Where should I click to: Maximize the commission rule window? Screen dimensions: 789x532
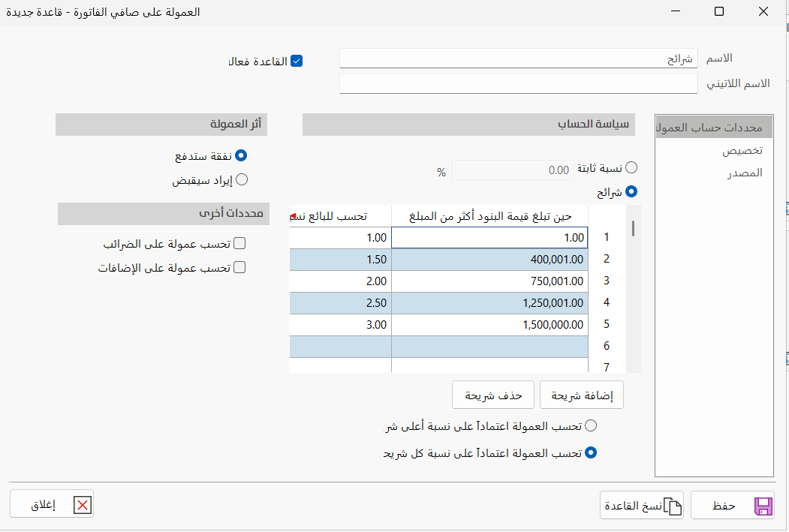[719, 11]
